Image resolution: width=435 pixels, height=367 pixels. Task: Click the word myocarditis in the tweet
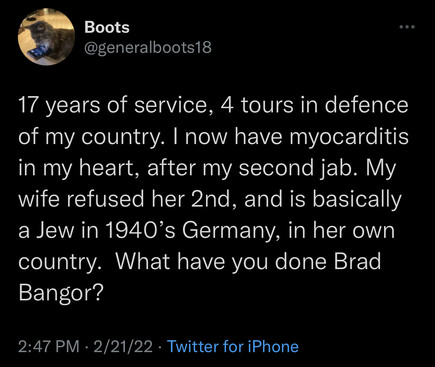click(349, 137)
